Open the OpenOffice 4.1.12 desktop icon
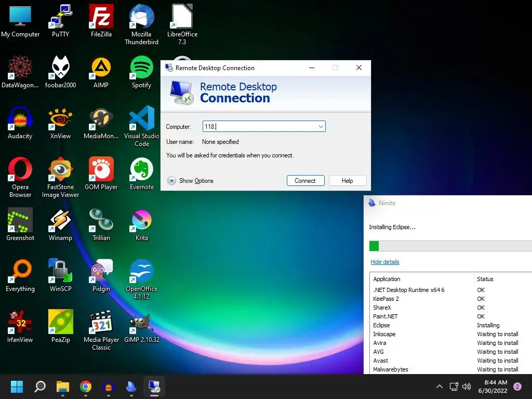 pyautogui.click(x=141, y=278)
